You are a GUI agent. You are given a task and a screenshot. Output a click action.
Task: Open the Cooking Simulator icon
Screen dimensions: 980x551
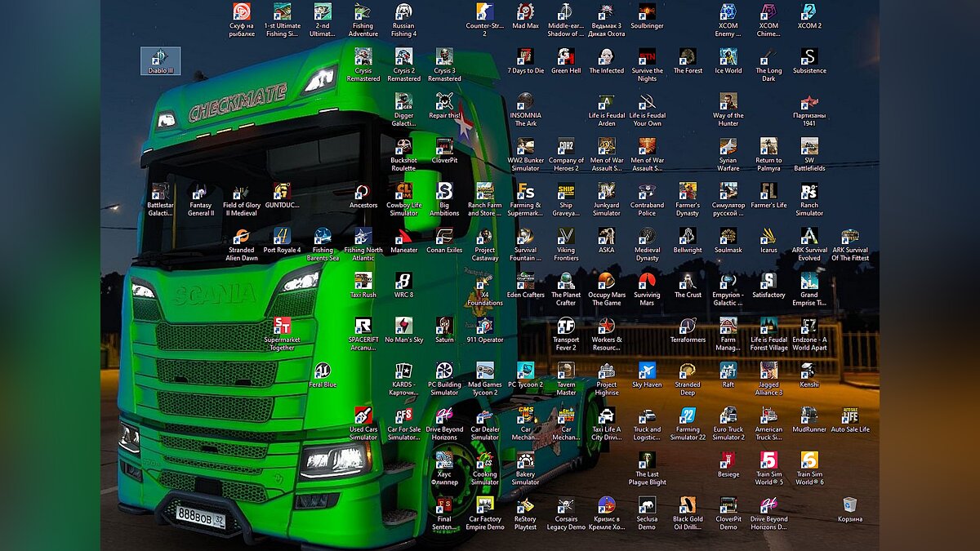(x=485, y=469)
